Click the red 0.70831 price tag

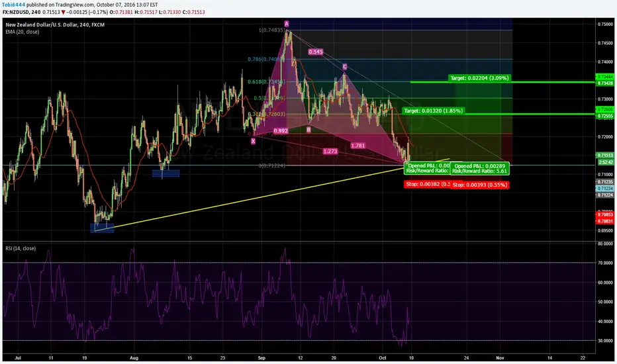(x=605, y=221)
